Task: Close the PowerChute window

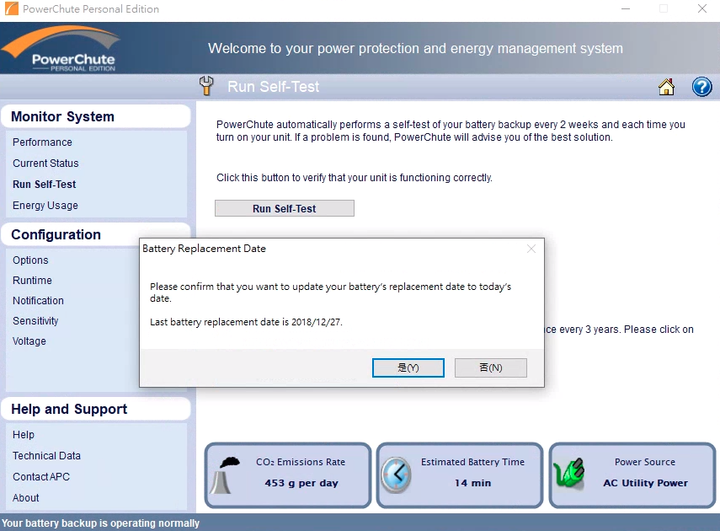Action: click(702, 9)
